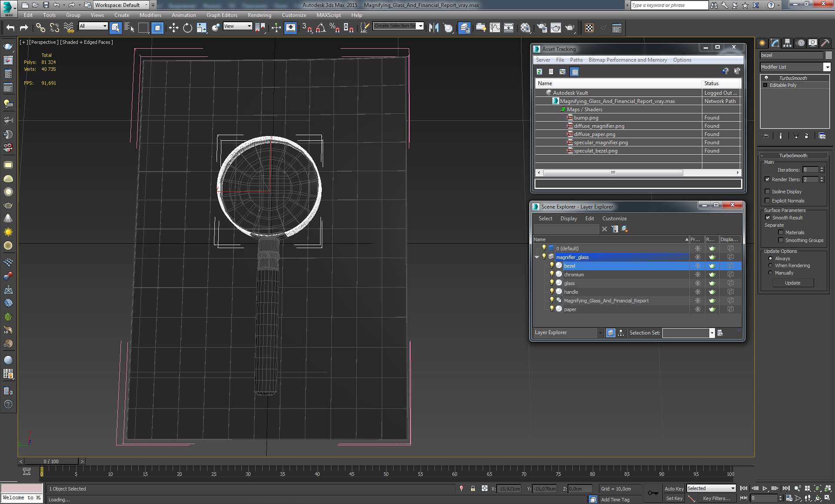Image resolution: width=835 pixels, height=504 pixels.
Task: Open the Render Setup teapot icon
Action: tap(542, 28)
